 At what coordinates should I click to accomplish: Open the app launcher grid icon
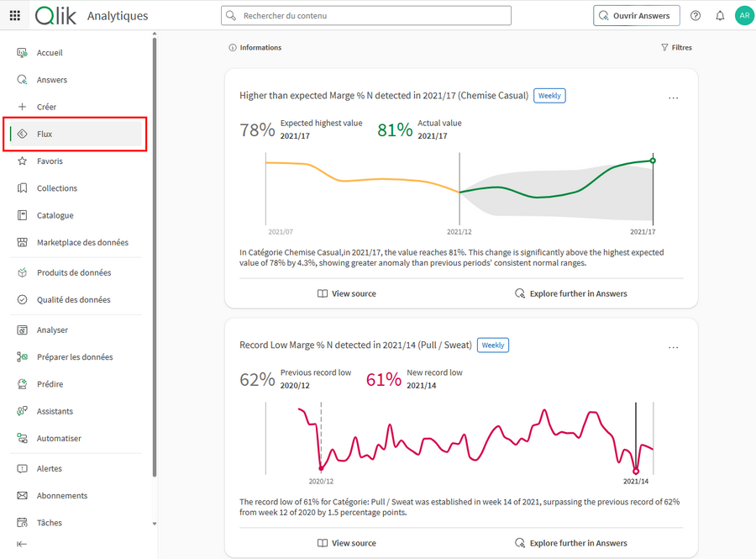15,15
